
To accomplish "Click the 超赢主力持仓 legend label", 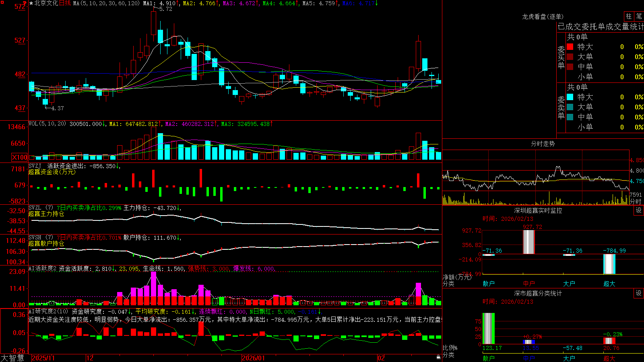I will click(x=46, y=214).
